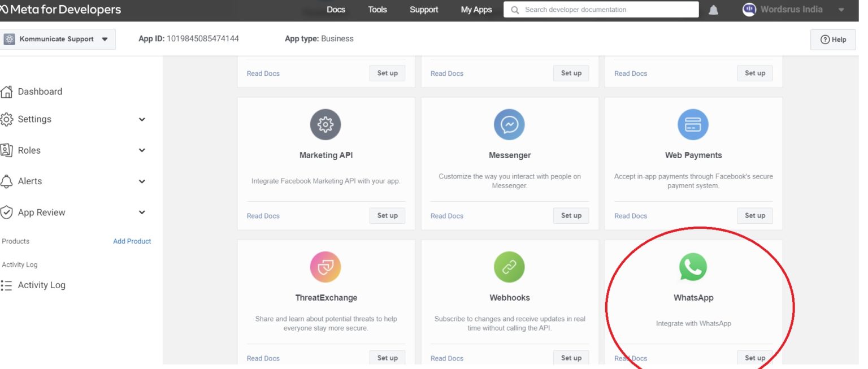The height and width of the screenshot is (369, 868).
Task: Select the WhatsApp product icon
Action: pos(693,267)
